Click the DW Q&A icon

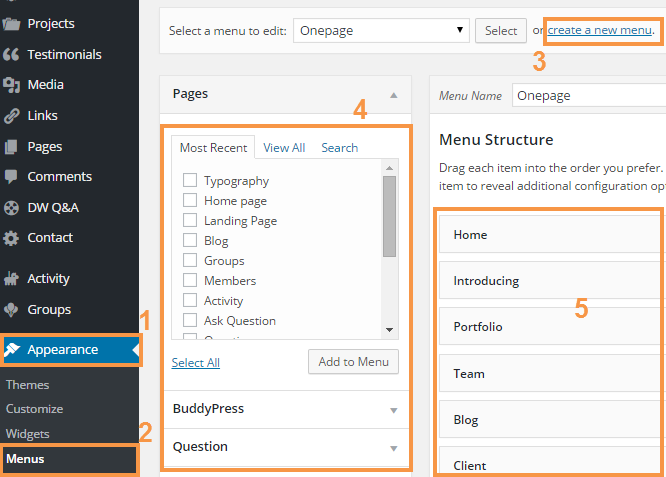11,208
